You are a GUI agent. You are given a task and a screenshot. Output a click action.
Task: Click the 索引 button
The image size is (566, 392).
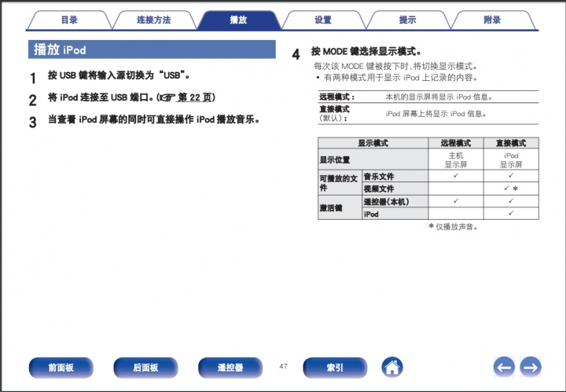click(335, 368)
